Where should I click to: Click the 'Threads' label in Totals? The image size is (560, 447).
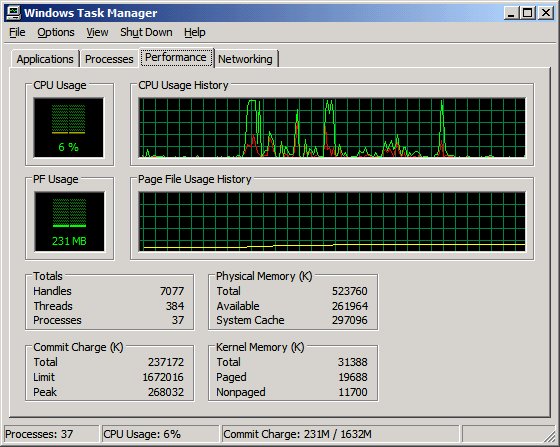[53, 306]
